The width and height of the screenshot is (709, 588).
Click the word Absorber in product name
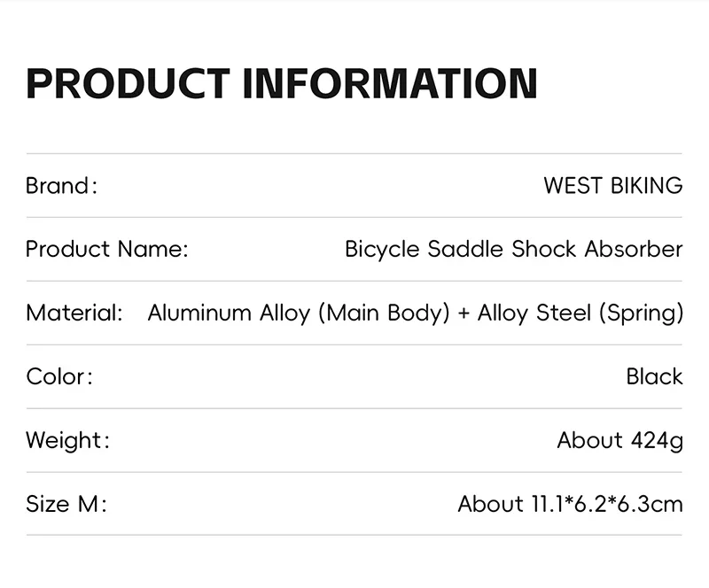pos(634,249)
